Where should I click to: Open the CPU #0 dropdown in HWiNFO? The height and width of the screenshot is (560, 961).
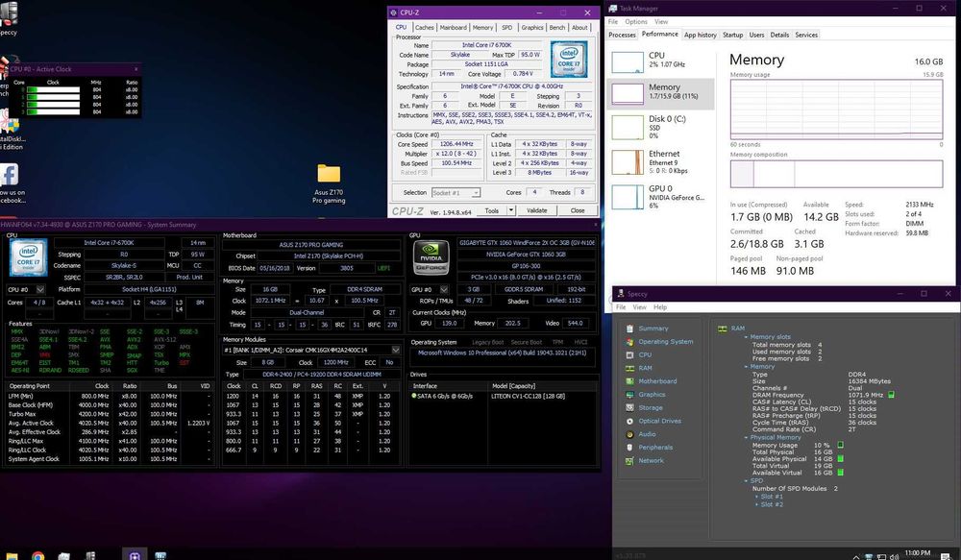(x=39, y=289)
